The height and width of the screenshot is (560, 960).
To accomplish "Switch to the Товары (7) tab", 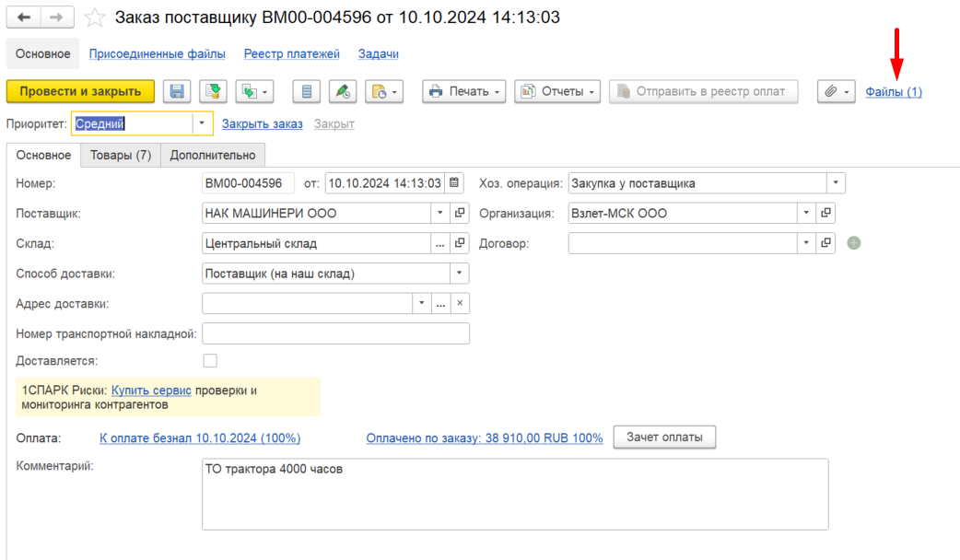I will [x=121, y=155].
